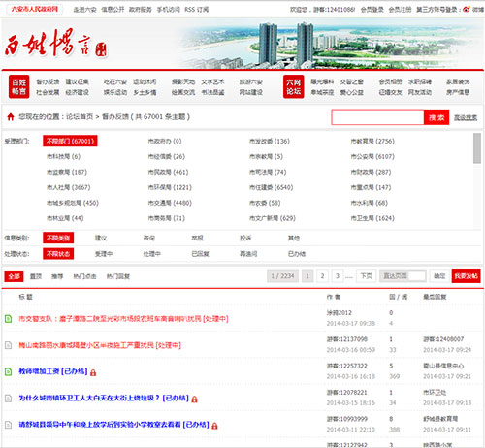The width and height of the screenshot is (485, 448).
Task: Click the 会员注册 link
Action: (400, 10)
